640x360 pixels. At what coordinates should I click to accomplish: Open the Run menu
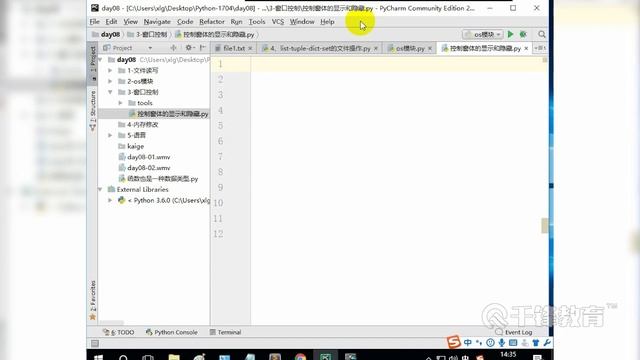(x=236, y=22)
